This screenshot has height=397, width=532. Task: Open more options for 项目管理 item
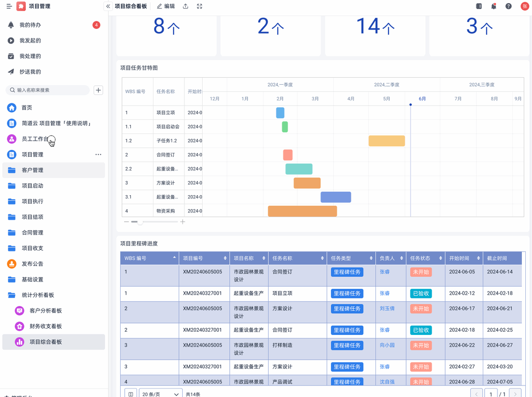(98, 154)
